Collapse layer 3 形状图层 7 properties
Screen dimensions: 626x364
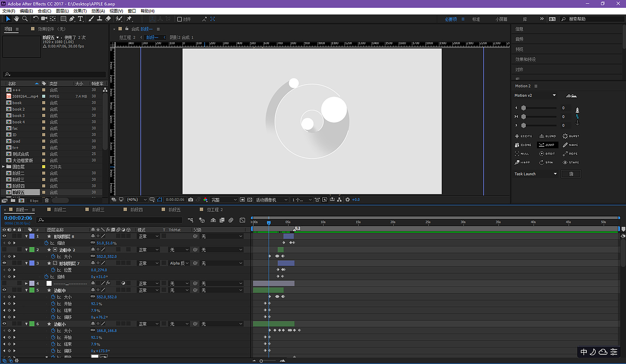[x=26, y=263]
